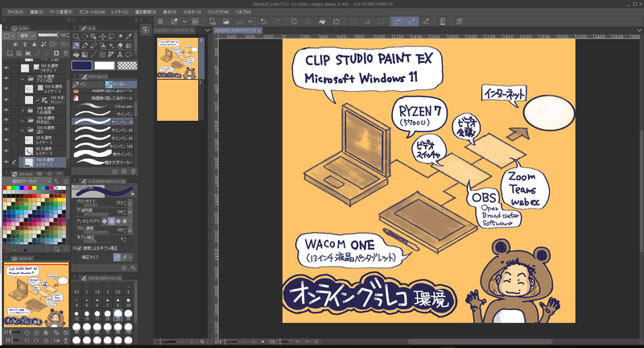Image resolution: width=644 pixels, height=348 pixels.
Task: Open the ファイル(F) menu
Action: coord(14,12)
